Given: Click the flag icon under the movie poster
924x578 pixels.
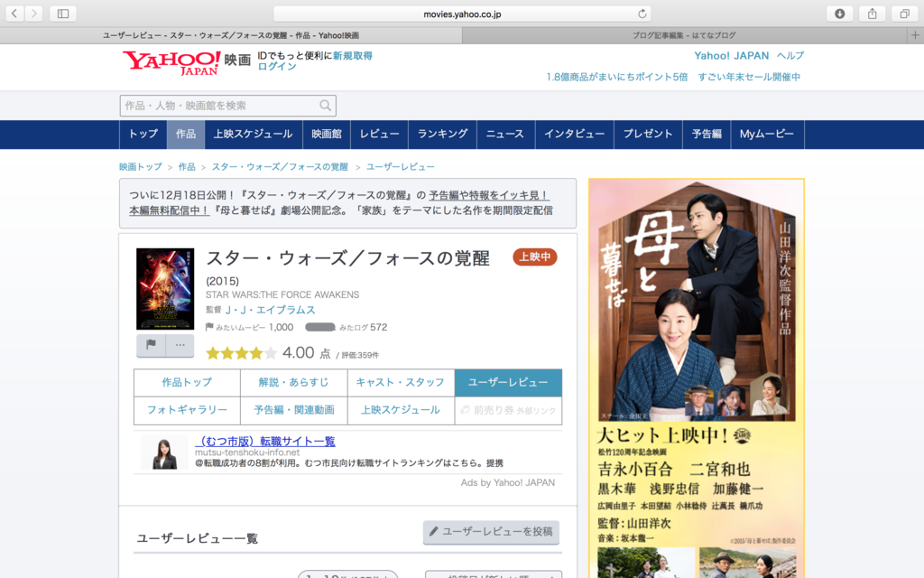Looking at the screenshot, I should [151, 345].
